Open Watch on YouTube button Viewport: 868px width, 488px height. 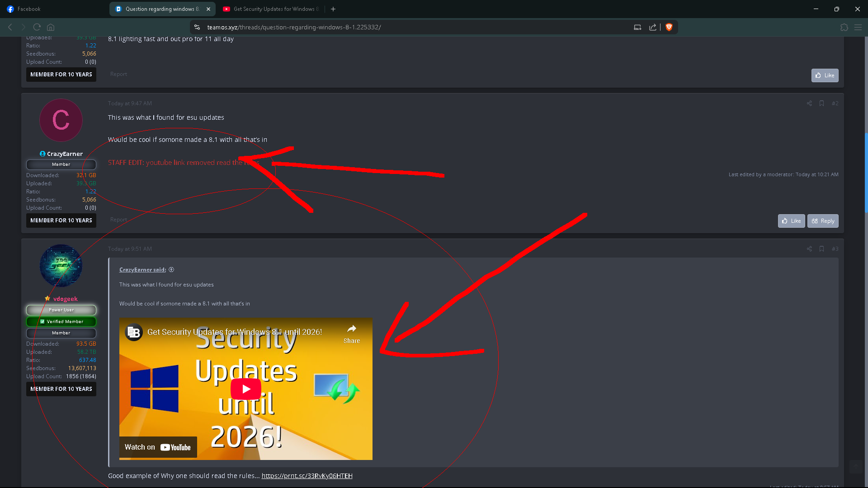pos(158,447)
